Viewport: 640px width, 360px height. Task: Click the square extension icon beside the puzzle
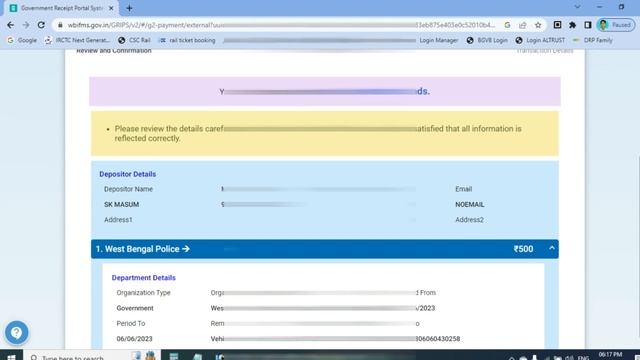coord(557,25)
